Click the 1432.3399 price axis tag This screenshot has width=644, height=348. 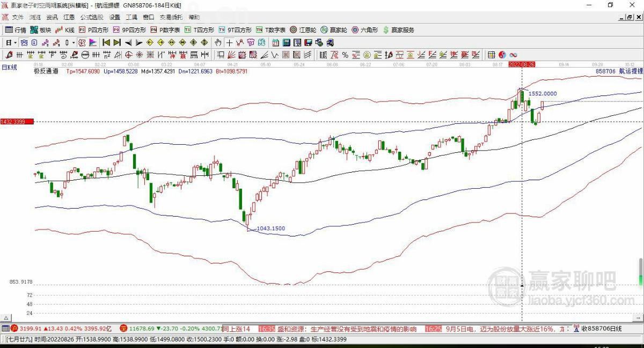point(17,122)
